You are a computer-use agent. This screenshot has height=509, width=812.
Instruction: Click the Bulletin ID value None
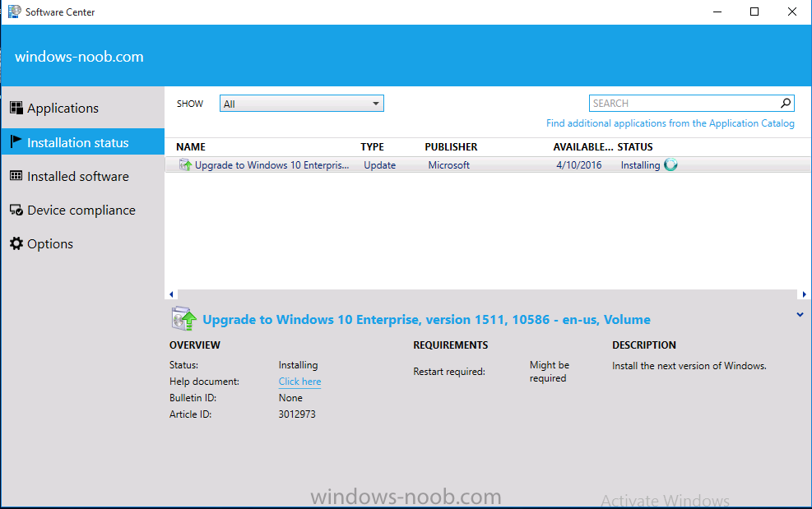(290, 398)
